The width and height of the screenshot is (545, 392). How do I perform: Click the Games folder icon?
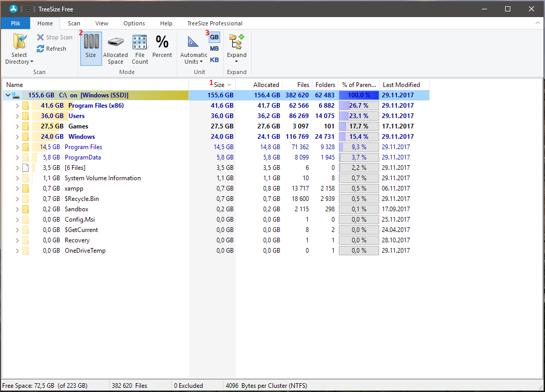click(x=25, y=126)
